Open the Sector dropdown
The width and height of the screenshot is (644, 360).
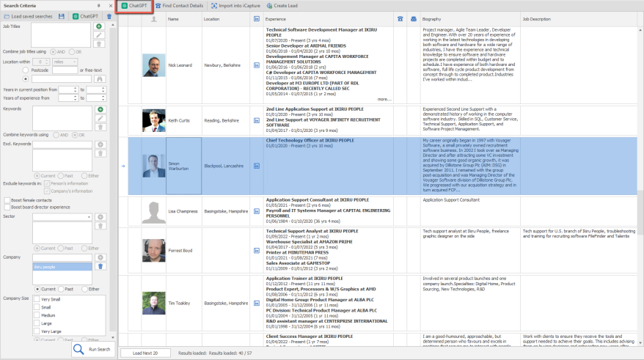[x=88, y=217]
